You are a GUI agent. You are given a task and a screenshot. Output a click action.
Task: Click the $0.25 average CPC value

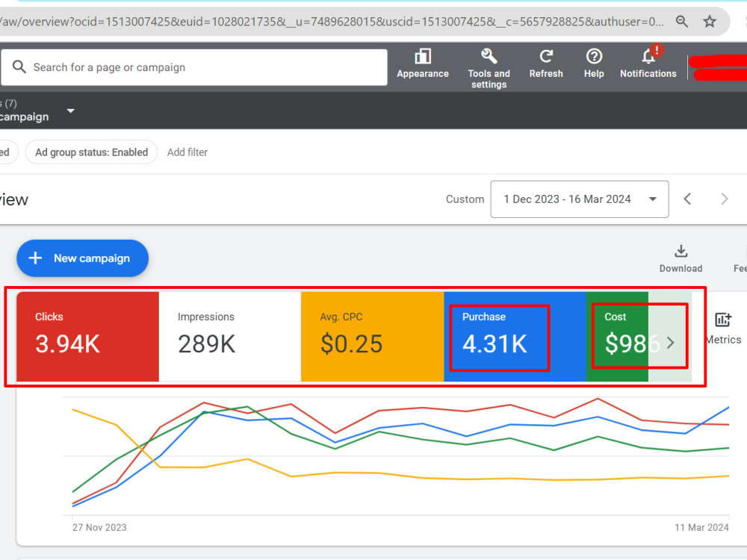click(x=351, y=343)
